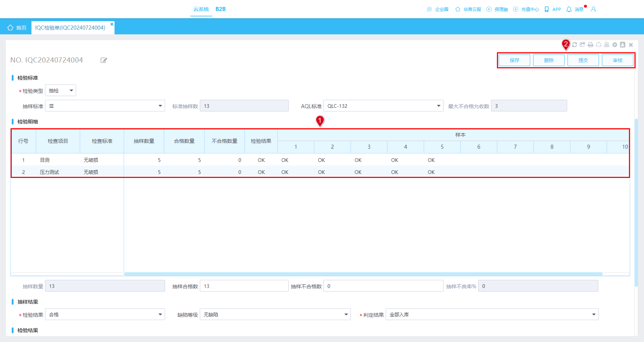The height and width of the screenshot is (342, 644).
Task: Click the contact book icon
Action: click(x=623, y=45)
